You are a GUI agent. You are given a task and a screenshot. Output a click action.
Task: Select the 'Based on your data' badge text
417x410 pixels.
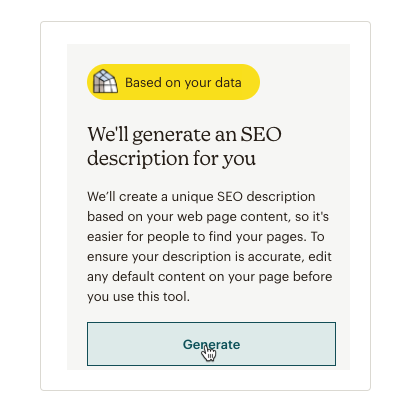coord(183,82)
